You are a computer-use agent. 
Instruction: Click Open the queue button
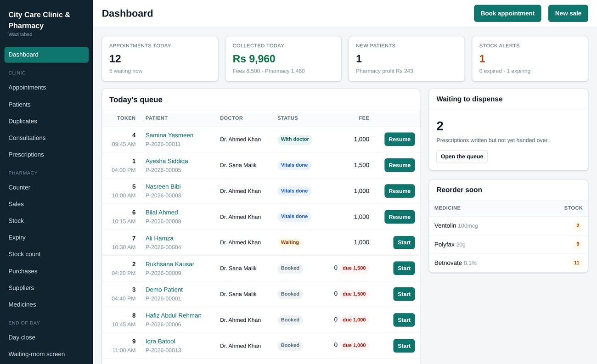pos(462,157)
